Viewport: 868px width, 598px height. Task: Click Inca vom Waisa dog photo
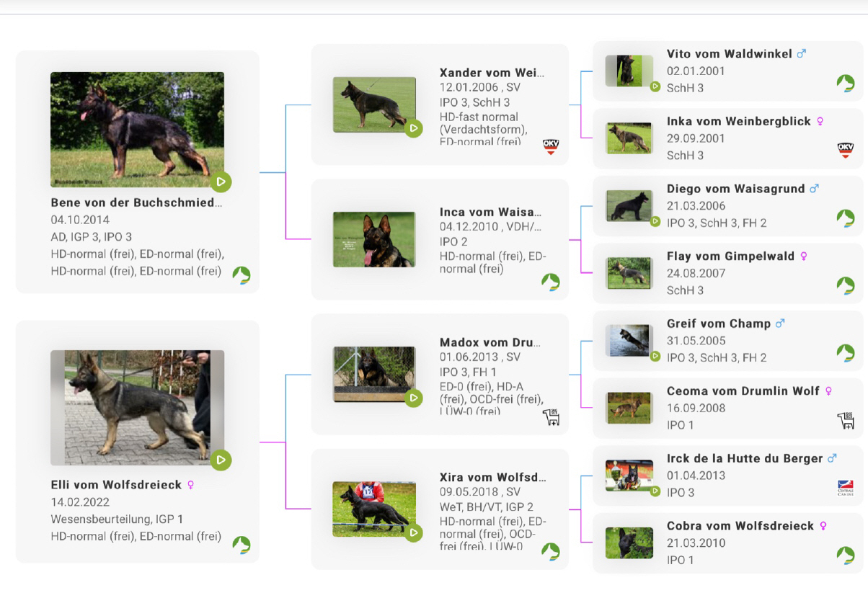pos(373,239)
